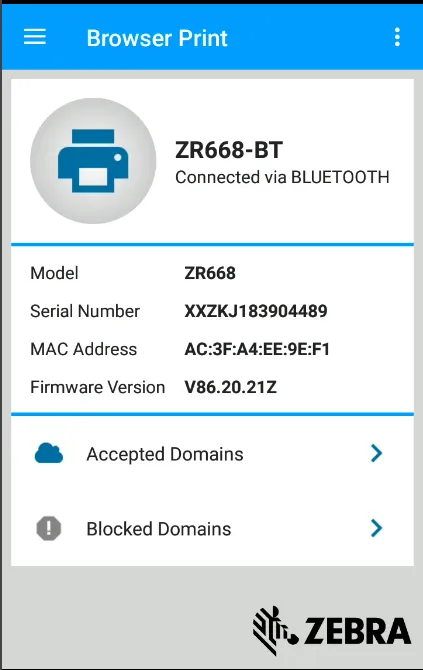Select the serial number XXZKJ183904489

(x=256, y=311)
